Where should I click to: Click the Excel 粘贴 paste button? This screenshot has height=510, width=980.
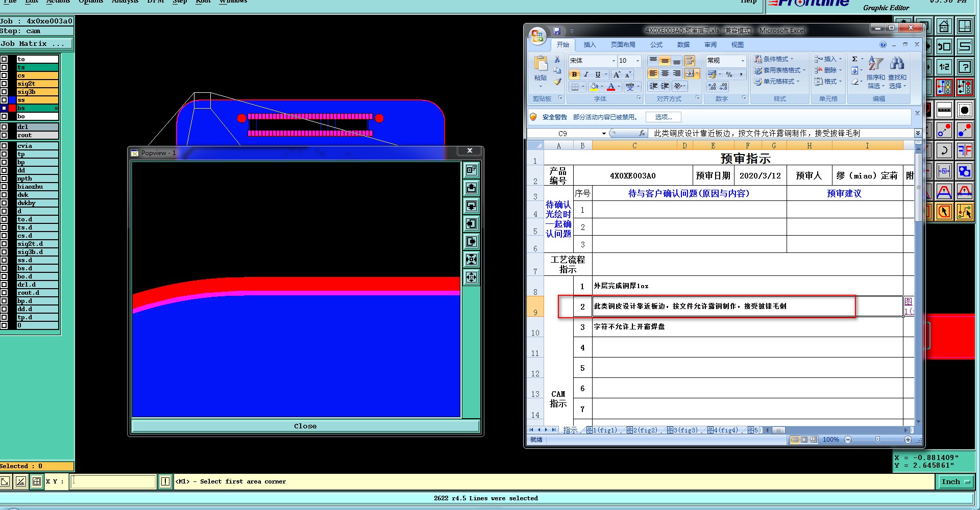[541, 71]
